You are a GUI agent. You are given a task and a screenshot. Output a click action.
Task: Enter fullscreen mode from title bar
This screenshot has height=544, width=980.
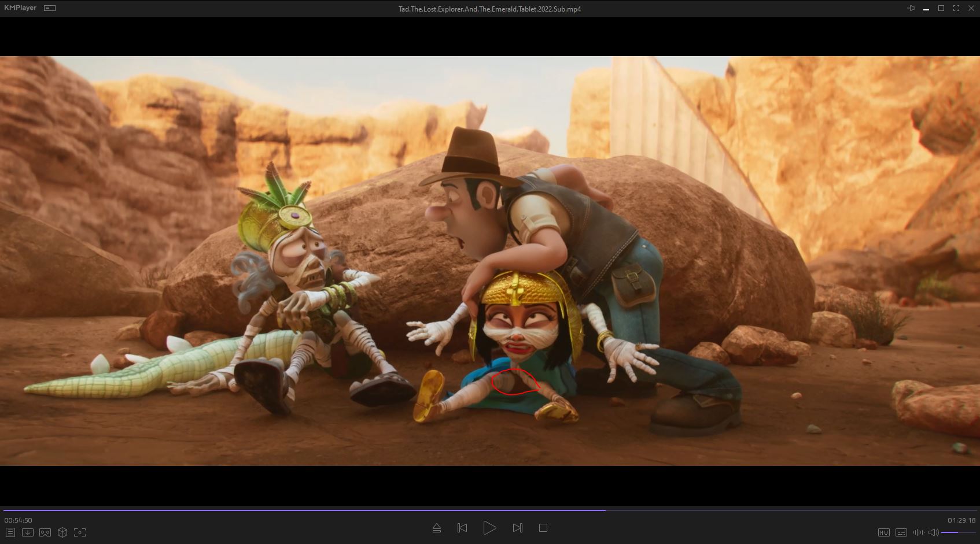(x=956, y=9)
